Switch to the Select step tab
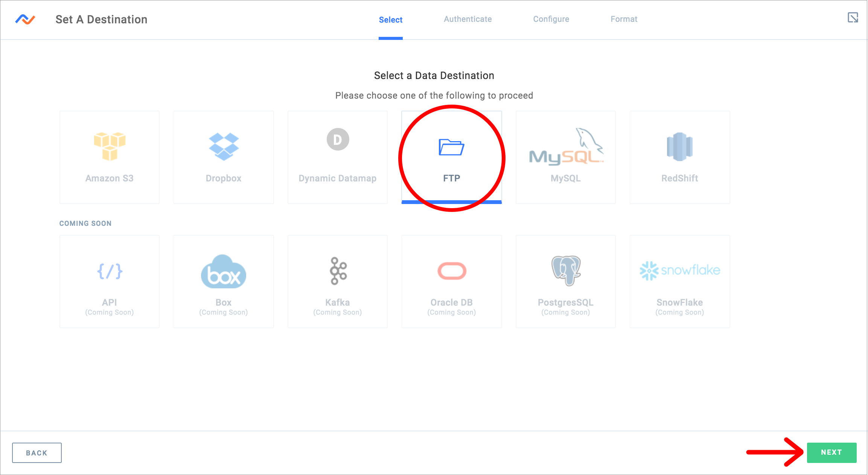Viewport: 868px width, 475px height. pyautogui.click(x=390, y=20)
